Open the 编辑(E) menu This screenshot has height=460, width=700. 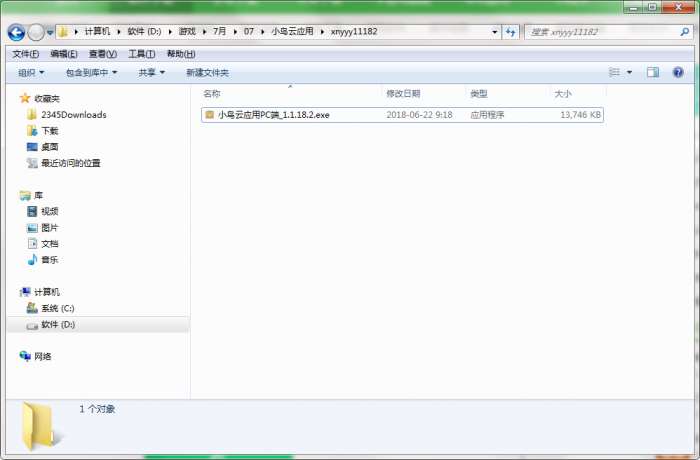click(x=64, y=54)
